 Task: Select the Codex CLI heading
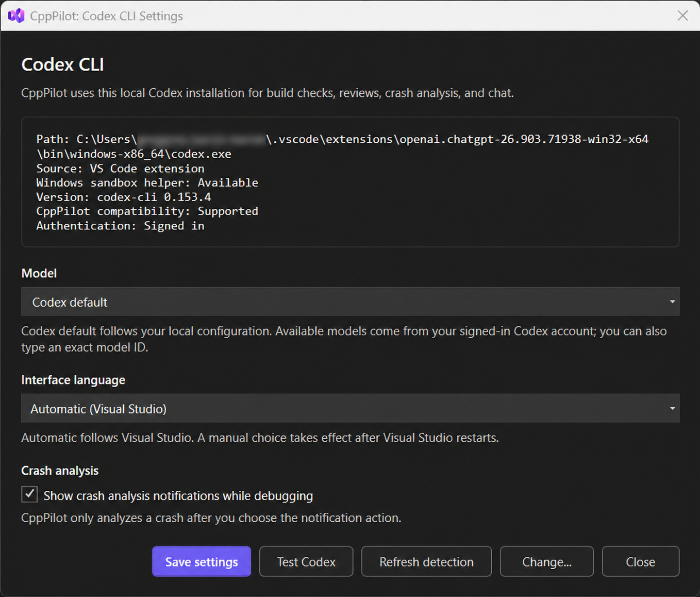[63, 64]
